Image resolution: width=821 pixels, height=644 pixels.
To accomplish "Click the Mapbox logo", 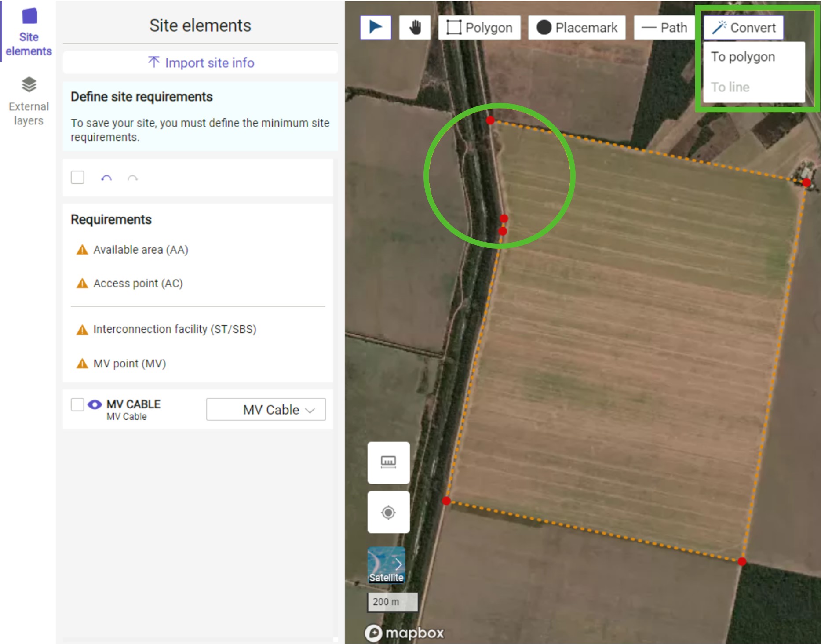I will coord(404,633).
